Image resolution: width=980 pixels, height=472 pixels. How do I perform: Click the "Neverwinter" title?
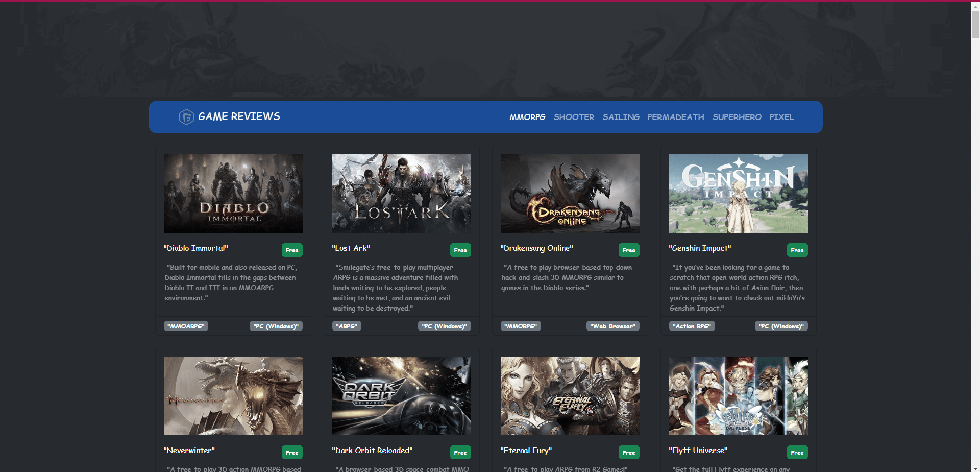point(189,451)
